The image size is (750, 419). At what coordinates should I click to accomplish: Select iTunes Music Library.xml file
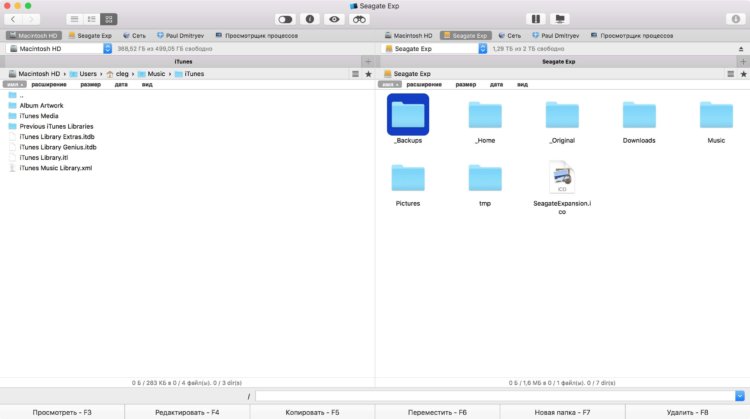click(50, 168)
